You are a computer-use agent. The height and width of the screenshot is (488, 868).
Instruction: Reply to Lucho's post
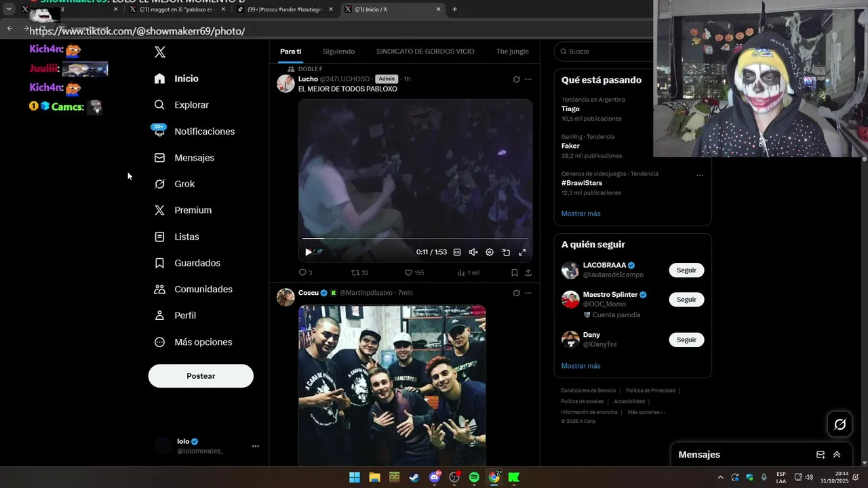(x=305, y=272)
